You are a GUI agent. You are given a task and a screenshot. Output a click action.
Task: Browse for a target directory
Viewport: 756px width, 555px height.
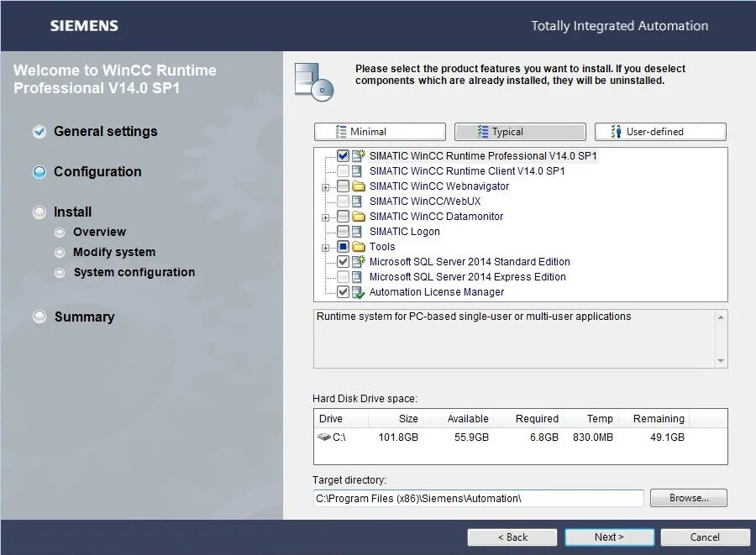pyautogui.click(x=689, y=498)
